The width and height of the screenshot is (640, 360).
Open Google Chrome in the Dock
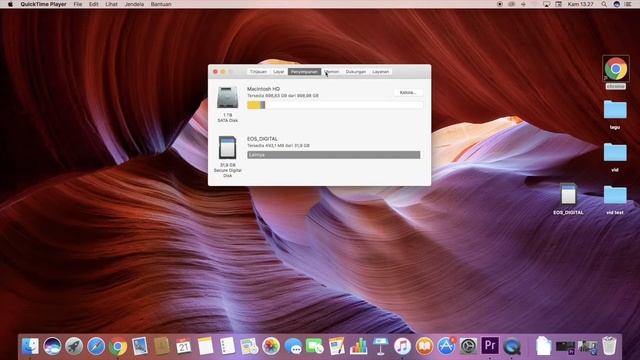pyautogui.click(x=118, y=346)
